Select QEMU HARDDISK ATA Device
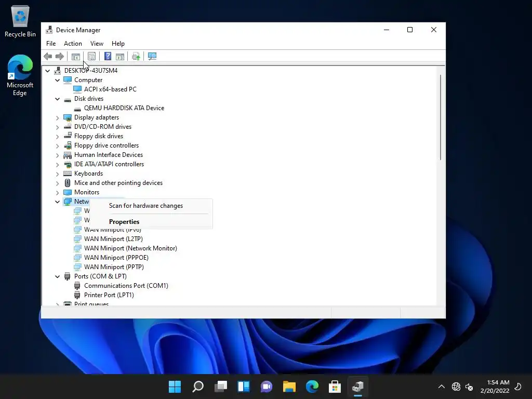532x399 pixels. (124, 108)
